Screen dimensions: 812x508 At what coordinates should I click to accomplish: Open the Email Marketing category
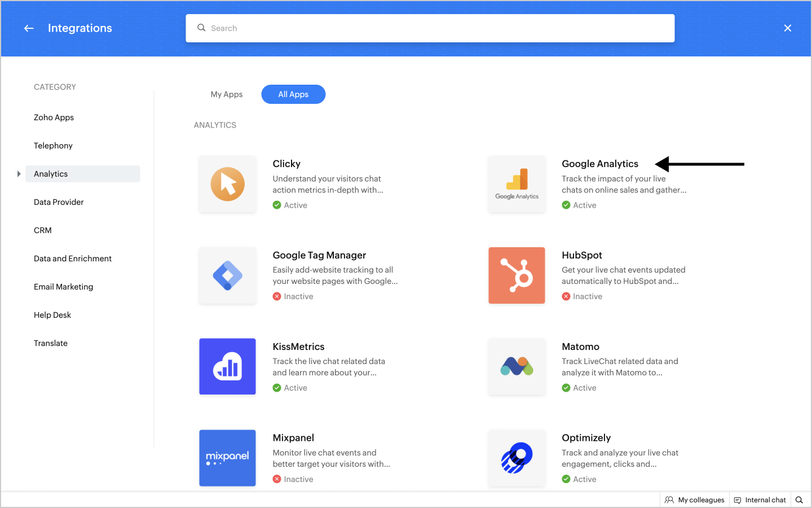(x=64, y=287)
